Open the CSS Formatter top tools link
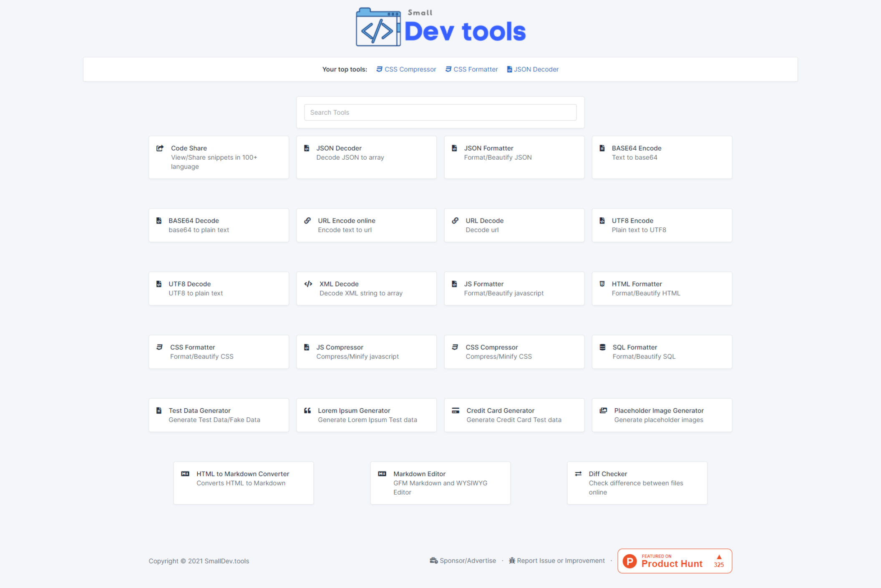881x588 pixels. coord(475,69)
